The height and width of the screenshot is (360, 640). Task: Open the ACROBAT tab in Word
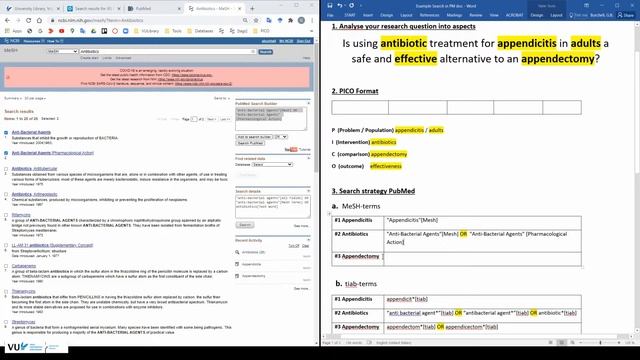click(x=514, y=15)
